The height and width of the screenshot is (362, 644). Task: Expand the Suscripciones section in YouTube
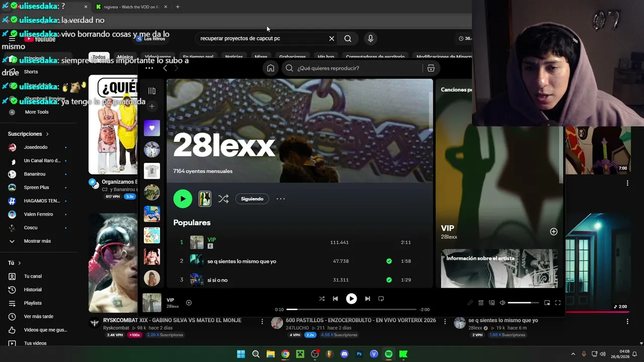point(28,134)
